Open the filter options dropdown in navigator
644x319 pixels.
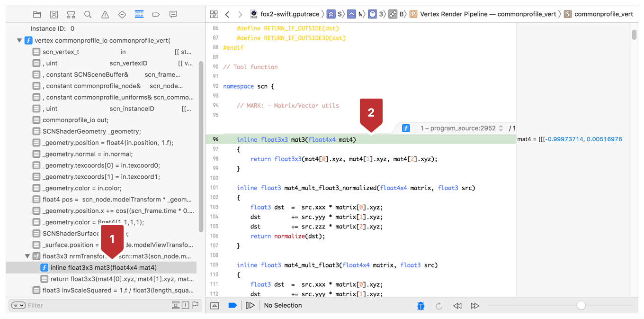click(18, 305)
